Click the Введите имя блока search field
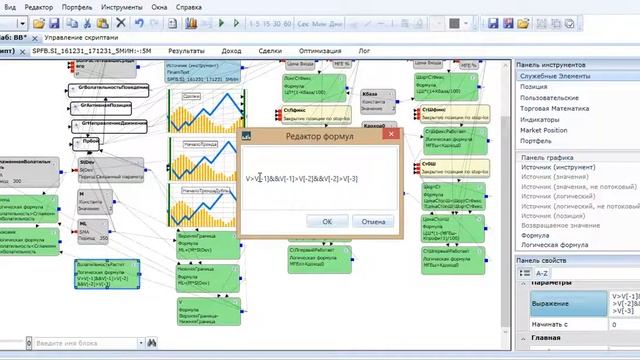This screenshot has height=360, width=640. point(86,343)
